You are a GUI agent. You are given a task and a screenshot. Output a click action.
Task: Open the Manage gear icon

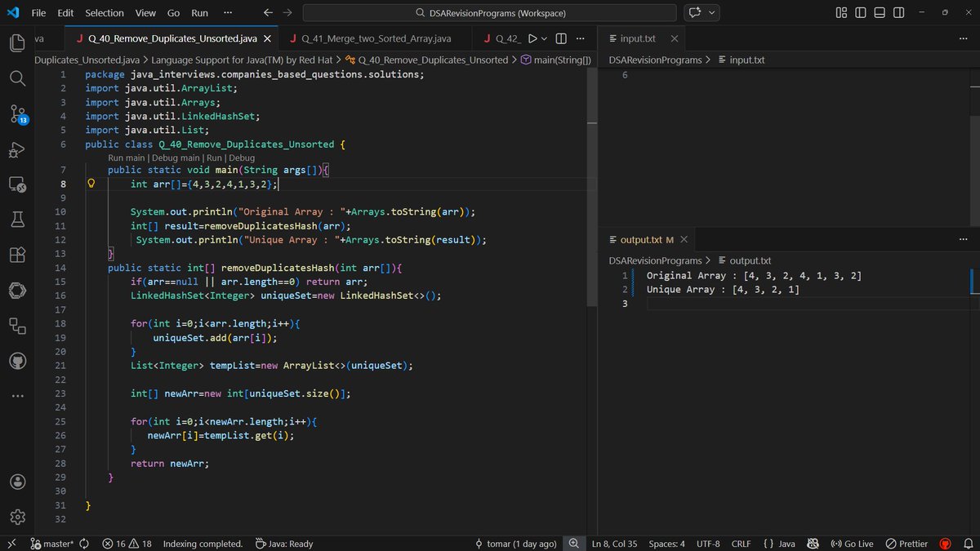tap(18, 517)
